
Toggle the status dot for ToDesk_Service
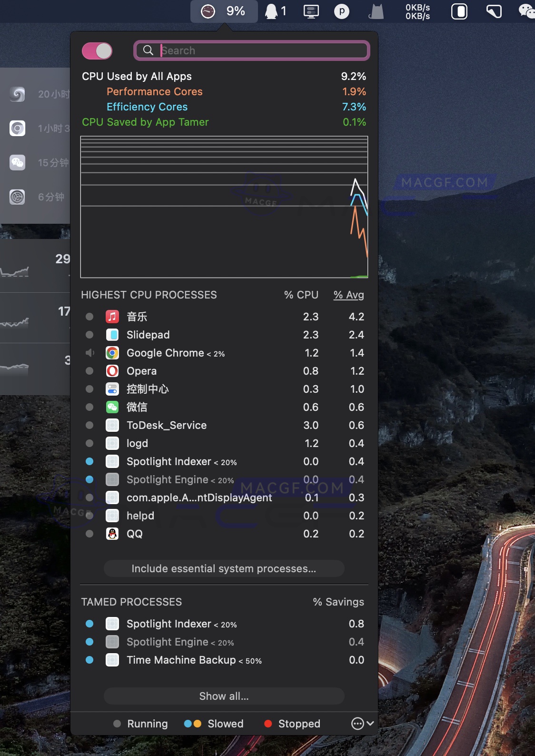tap(89, 425)
